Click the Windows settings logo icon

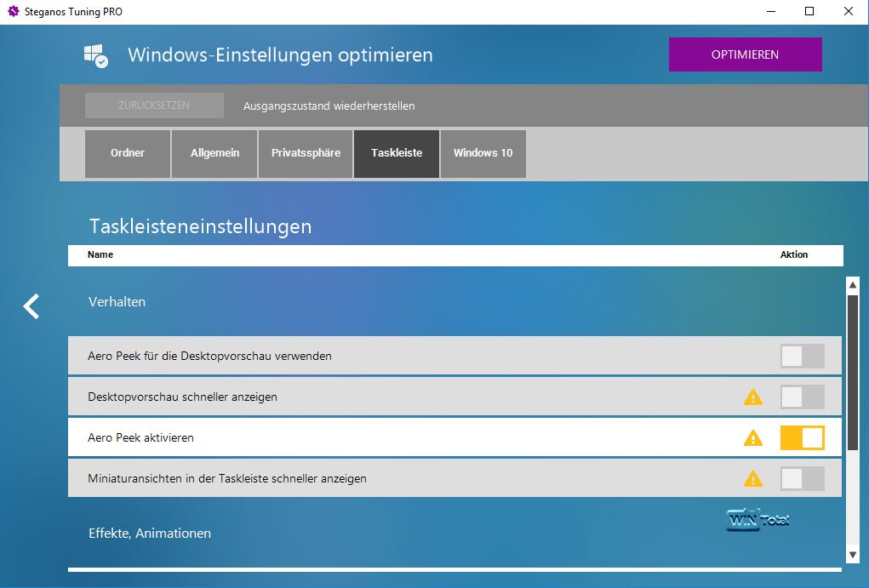point(96,56)
